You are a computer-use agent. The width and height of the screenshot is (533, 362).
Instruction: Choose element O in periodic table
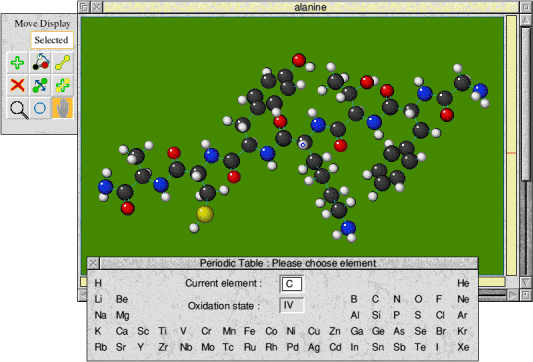418,299
